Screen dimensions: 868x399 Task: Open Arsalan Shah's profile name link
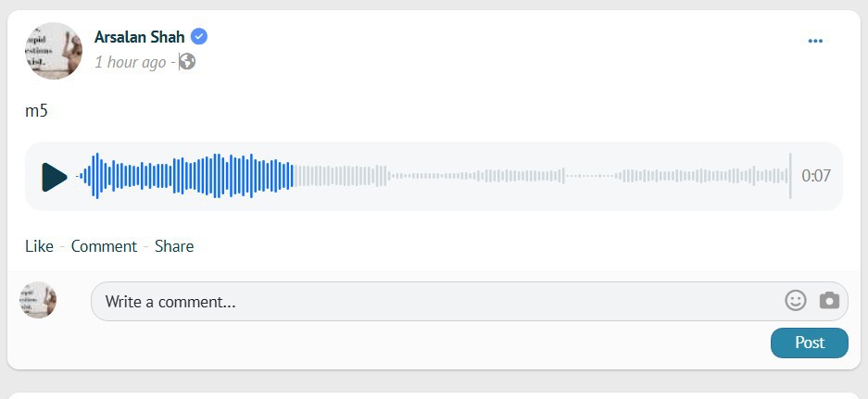pos(139,37)
